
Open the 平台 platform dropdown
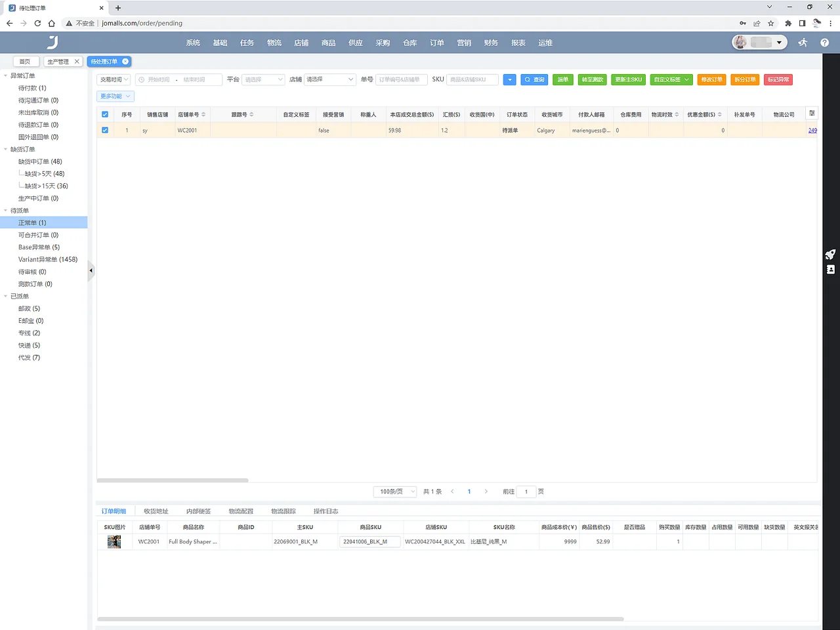pos(262,79)
